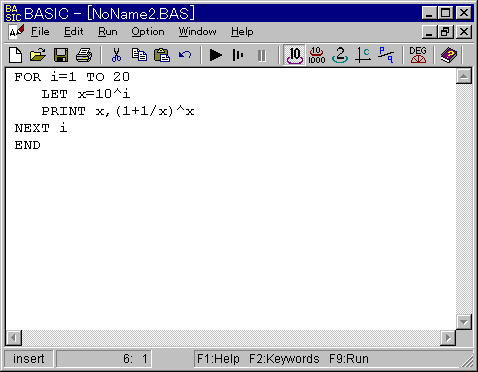Cut selection with scissors icon
The width and height of the screenshot is (478, 372).
click(x=116, y=55)
